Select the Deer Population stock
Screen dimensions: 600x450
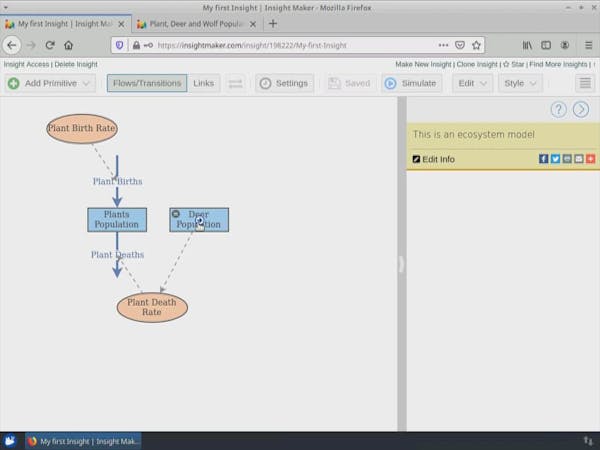tap(199, 220)
